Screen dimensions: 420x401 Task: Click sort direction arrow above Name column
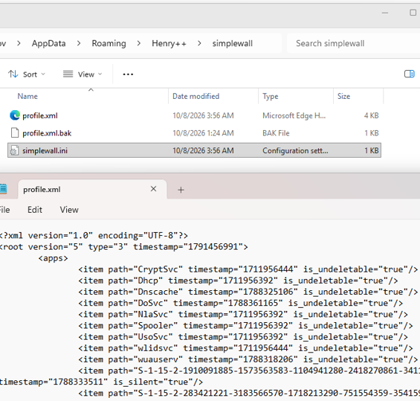click(x=91, y=90)
